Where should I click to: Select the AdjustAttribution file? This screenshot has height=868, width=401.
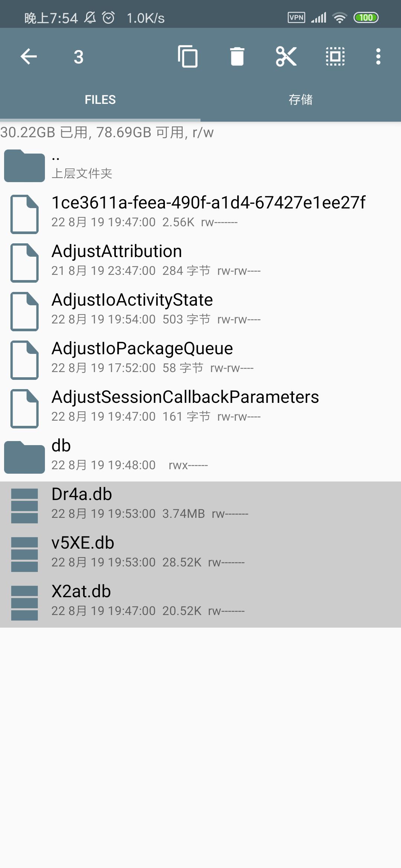coord(200,263)
